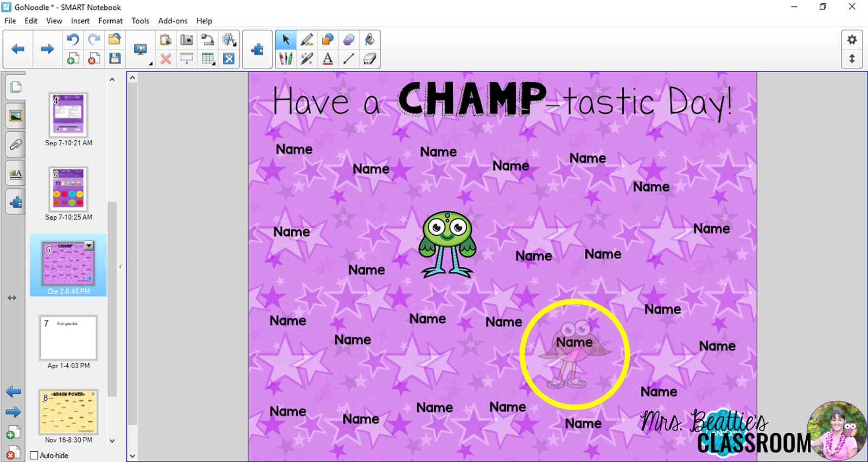Delete page using sidebar bottom icon
Screen dimensions: 868x462
[x=13, y=453]
